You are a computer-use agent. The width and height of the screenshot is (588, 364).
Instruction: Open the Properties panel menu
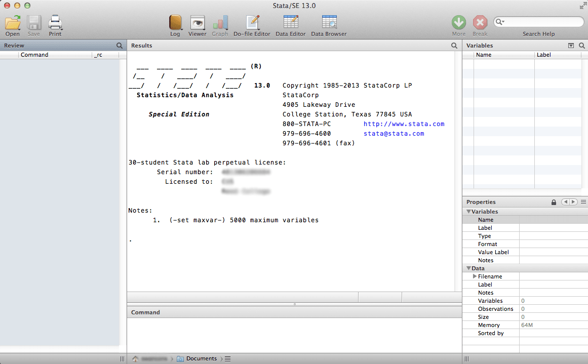583,201
